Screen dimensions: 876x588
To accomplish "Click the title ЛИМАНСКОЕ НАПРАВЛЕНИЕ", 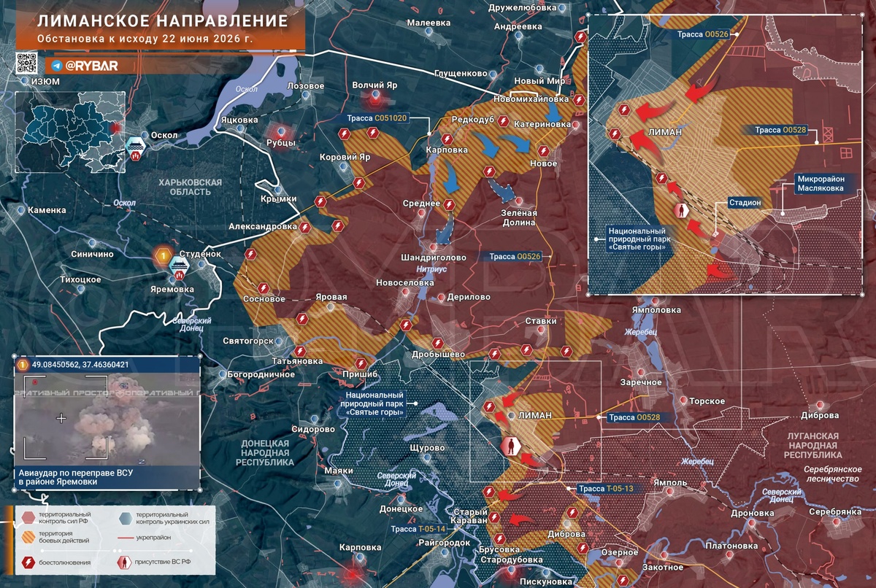I will pos(161,21).
